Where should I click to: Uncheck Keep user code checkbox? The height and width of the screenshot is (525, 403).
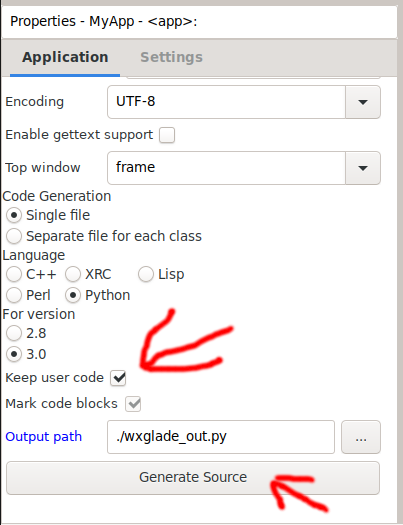[118, 378]
